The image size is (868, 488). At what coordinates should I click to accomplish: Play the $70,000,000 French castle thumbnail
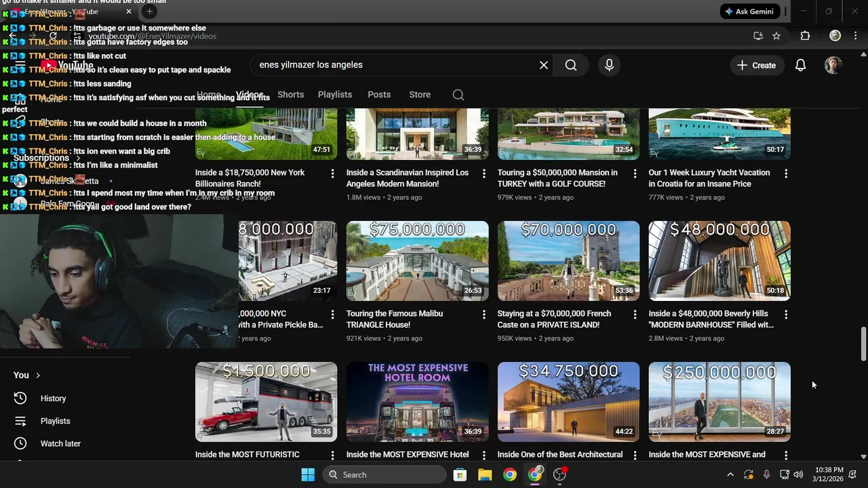[568, 261]
